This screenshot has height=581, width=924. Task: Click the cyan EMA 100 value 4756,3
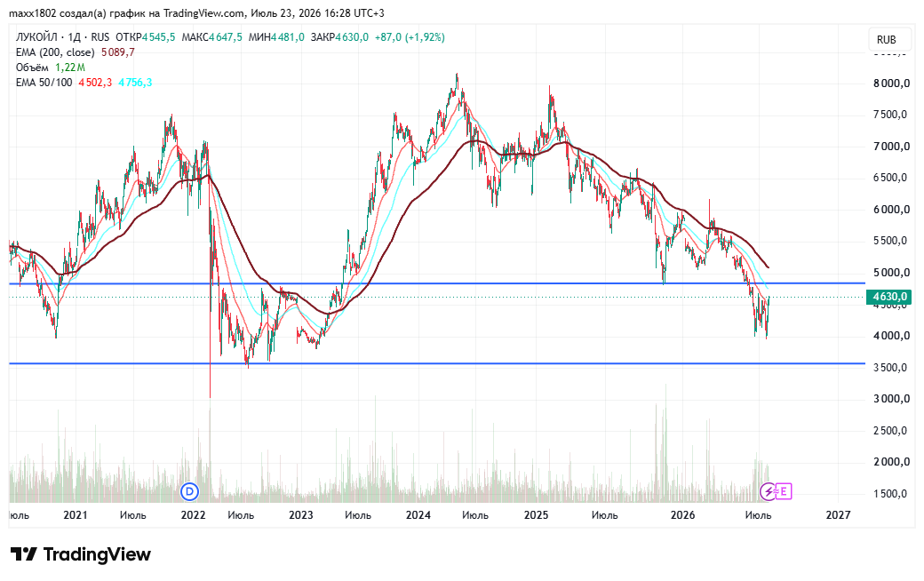[x=135, y=83]
